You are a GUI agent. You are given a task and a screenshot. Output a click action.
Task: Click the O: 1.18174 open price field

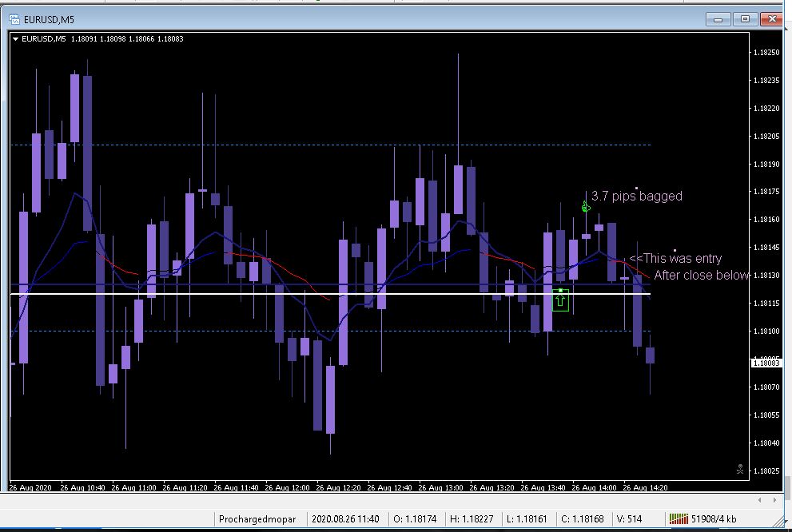(415, 519)
